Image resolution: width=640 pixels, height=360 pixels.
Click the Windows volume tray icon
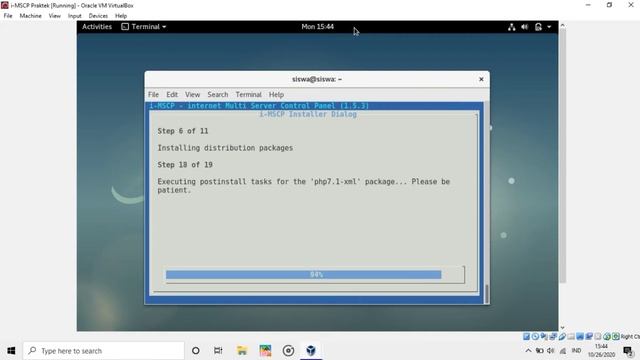[551, 351]
